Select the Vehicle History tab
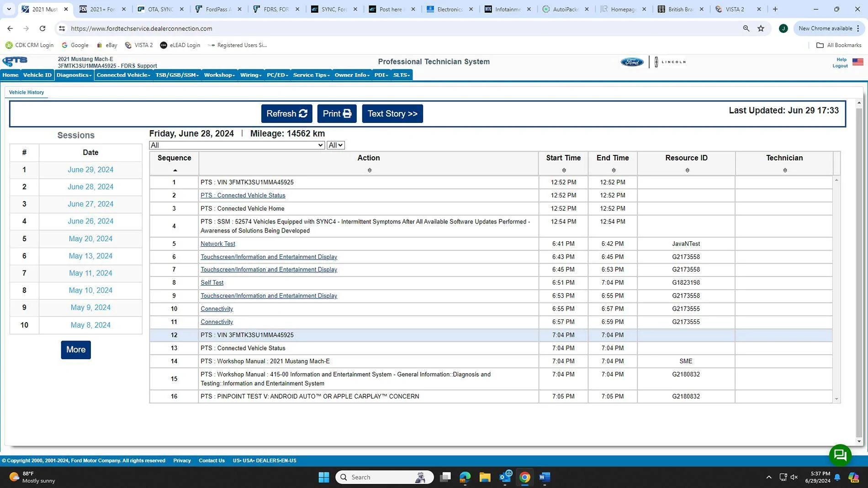 click(26, 92)
